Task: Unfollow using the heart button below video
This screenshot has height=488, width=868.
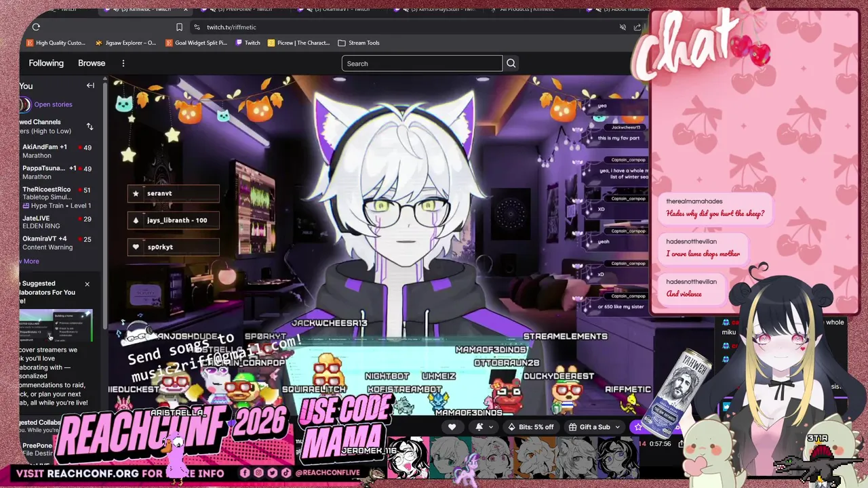Action: 452,427
